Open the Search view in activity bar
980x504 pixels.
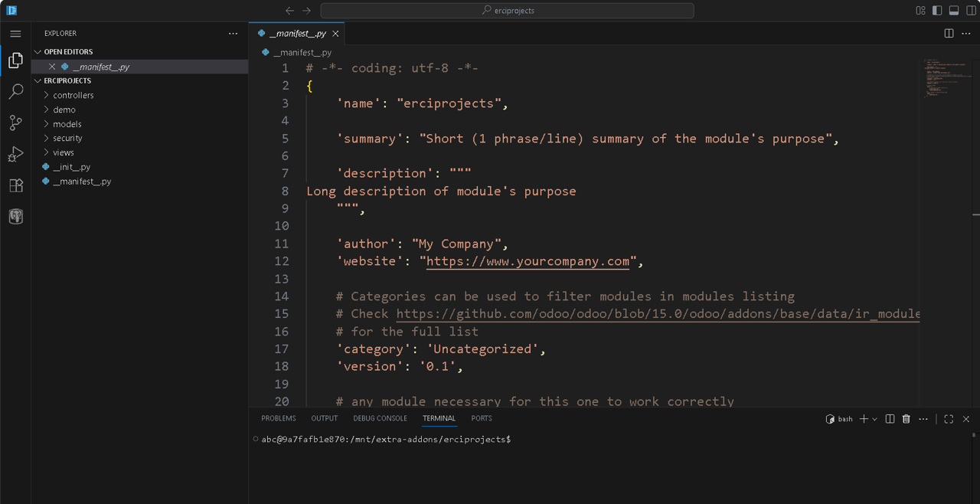15,92
